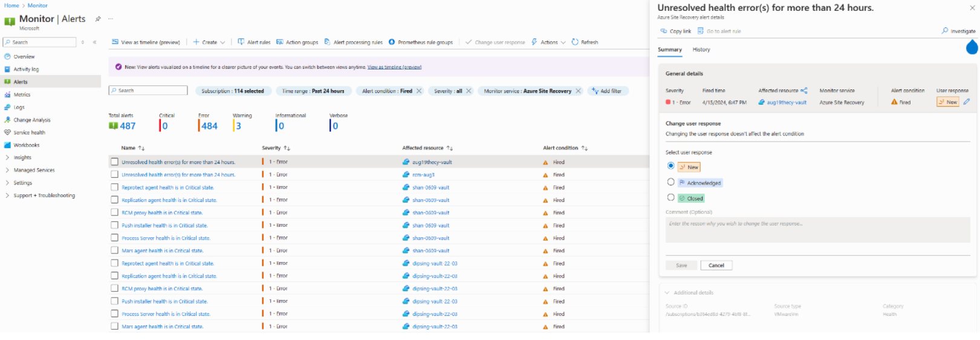Choose the New user response radio
This screenshot has width=980, height=340.
click(671, 166)
